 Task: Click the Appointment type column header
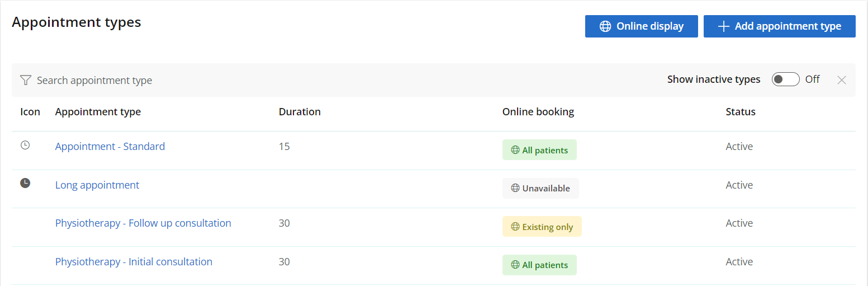tap(98, 112)
